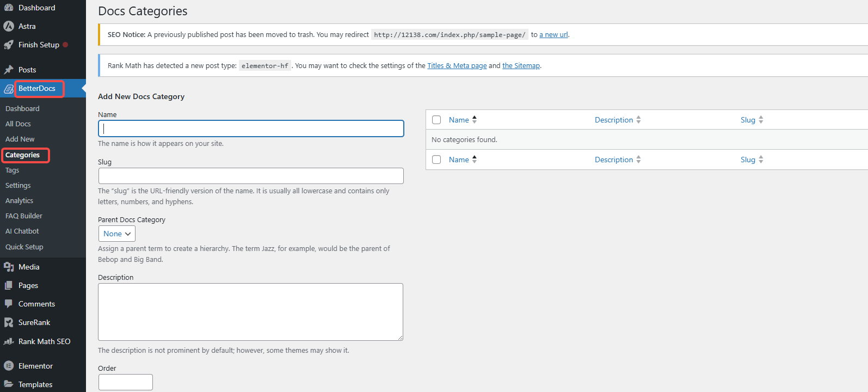The image size is (868, 392).
Task: Click the Elementor circle icon
Action: click(9, 366)
